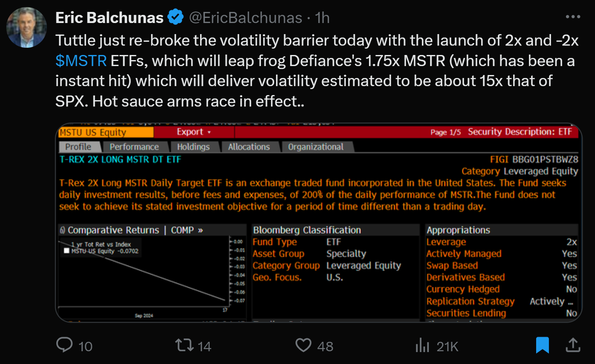Switch to the Performance tab
The width and height of the screenshot is (595, 364).
pos(134,147)
